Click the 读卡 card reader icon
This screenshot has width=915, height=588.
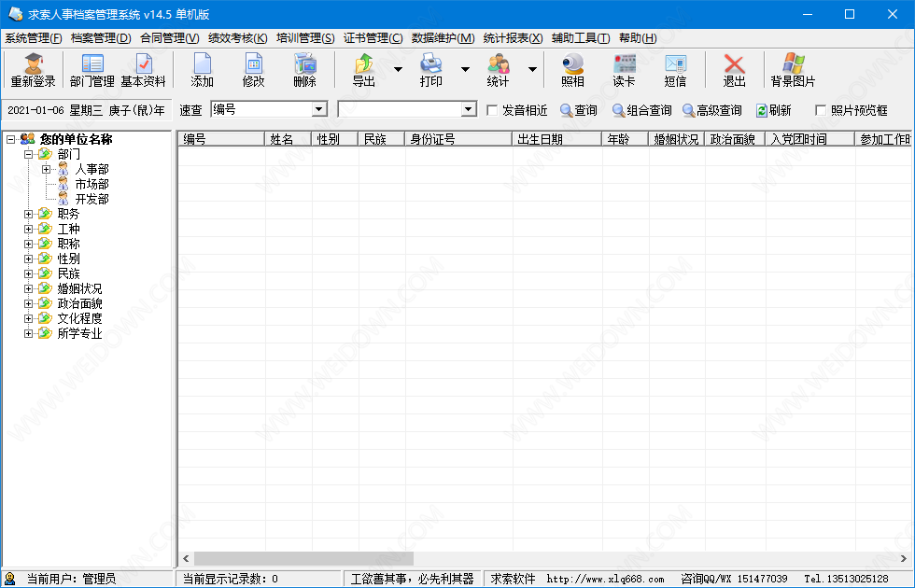click(x=624, y=70)
